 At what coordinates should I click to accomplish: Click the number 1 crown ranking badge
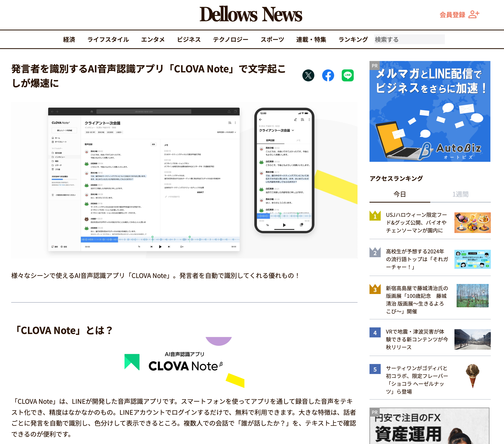pyautogui.click(x=375, y=216)
